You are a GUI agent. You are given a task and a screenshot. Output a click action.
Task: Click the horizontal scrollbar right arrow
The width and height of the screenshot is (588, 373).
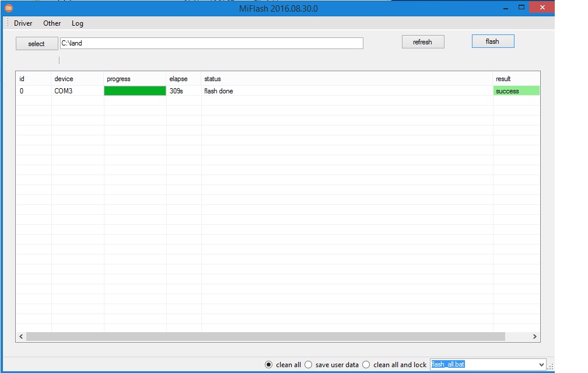coord(535,337)
